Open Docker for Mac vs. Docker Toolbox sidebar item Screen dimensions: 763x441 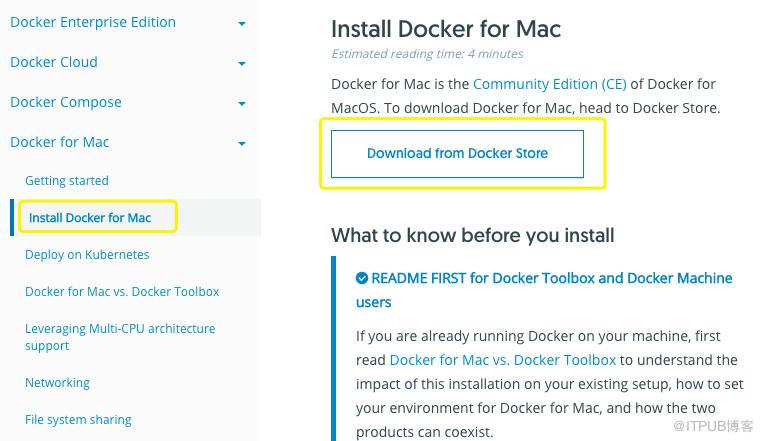(122, 292)
